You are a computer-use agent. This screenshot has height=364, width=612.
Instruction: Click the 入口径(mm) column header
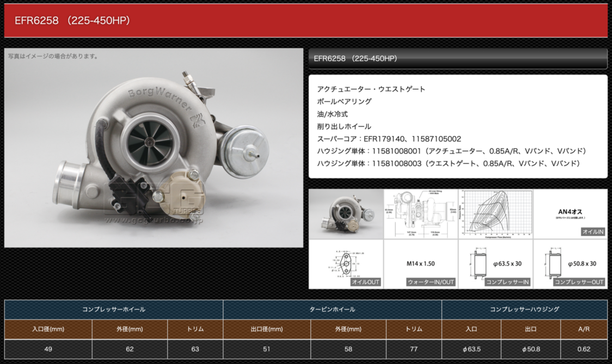click(x=48, y=329)
